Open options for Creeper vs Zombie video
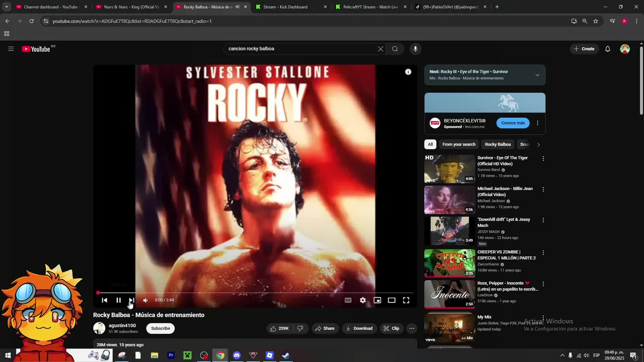Image resolution: width=644 pixels, height=362 pixels. [x=543, y=253]
